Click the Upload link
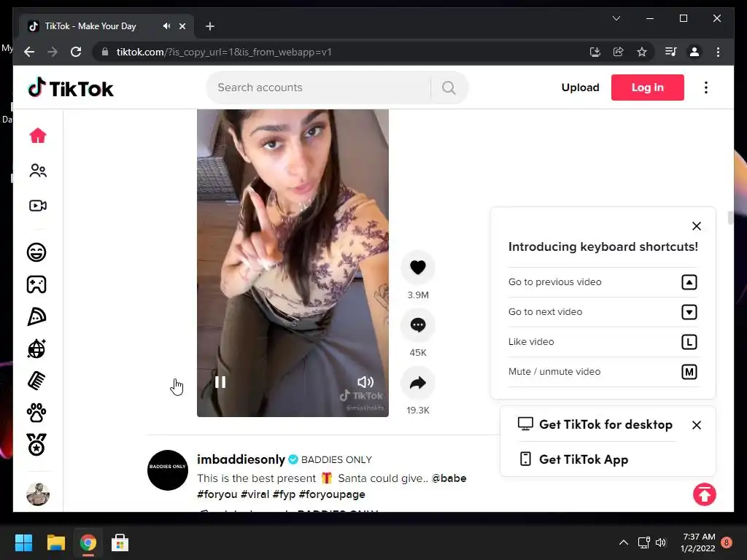The width and height of the screenshot is (747, 560). tap(580, 87)
